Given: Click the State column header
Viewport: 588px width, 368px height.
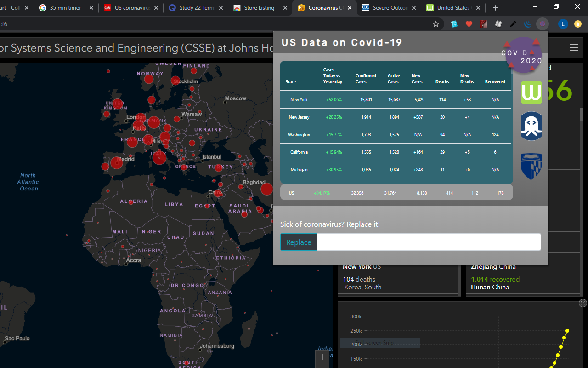Looking at the screenshot, I should point(291,82).
